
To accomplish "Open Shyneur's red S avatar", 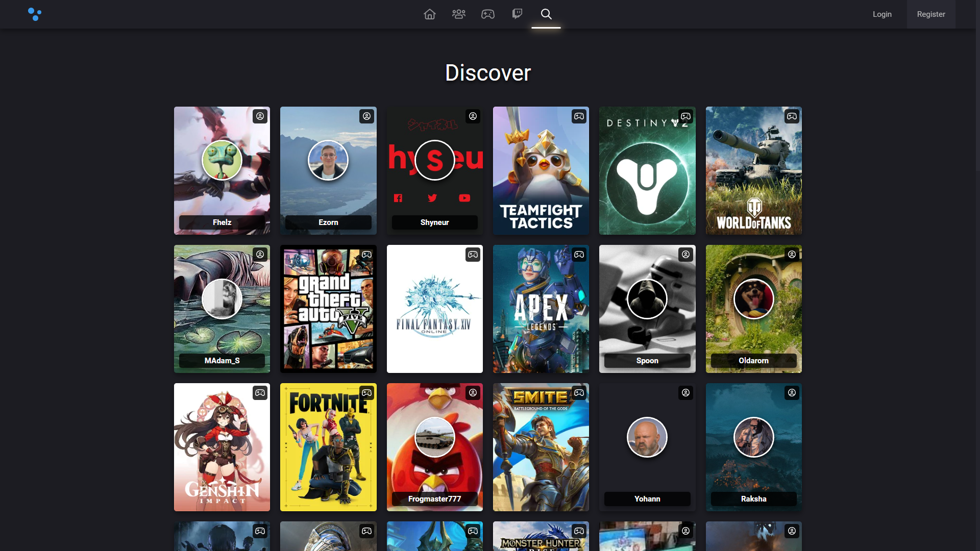I will (x=435, y=160).
